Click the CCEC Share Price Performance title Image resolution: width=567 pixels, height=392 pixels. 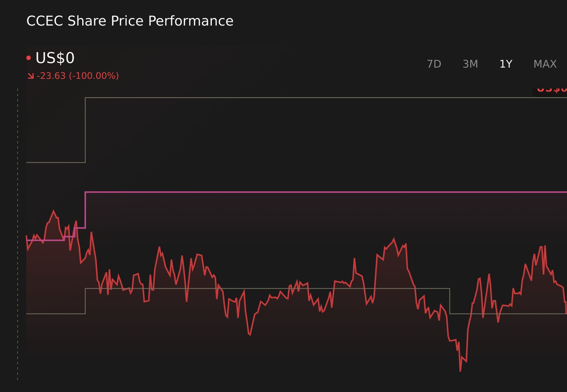coord(130,21)
